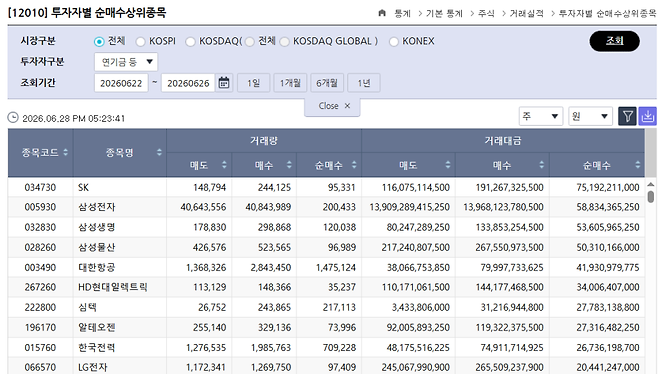Viewport: 658px width, 374px height.
Task: Click scrollbar up arrow
Action: click(x=650, y=184)
